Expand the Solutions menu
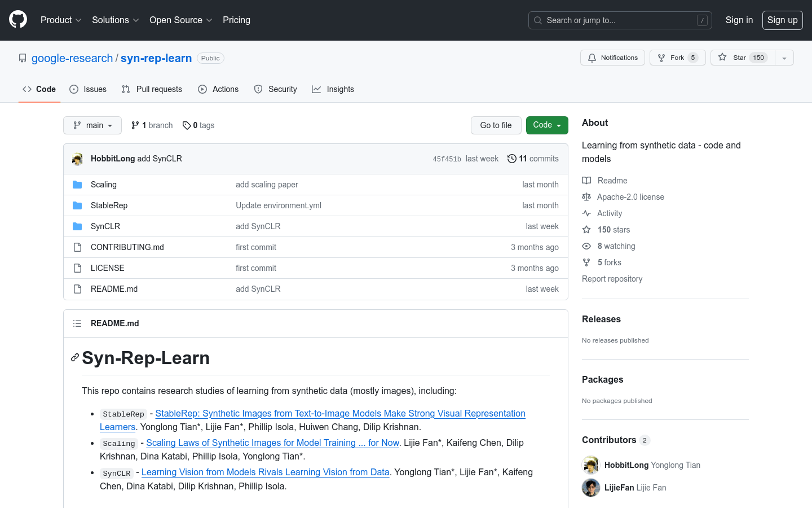Screen dimensions: 812x508 116,20
